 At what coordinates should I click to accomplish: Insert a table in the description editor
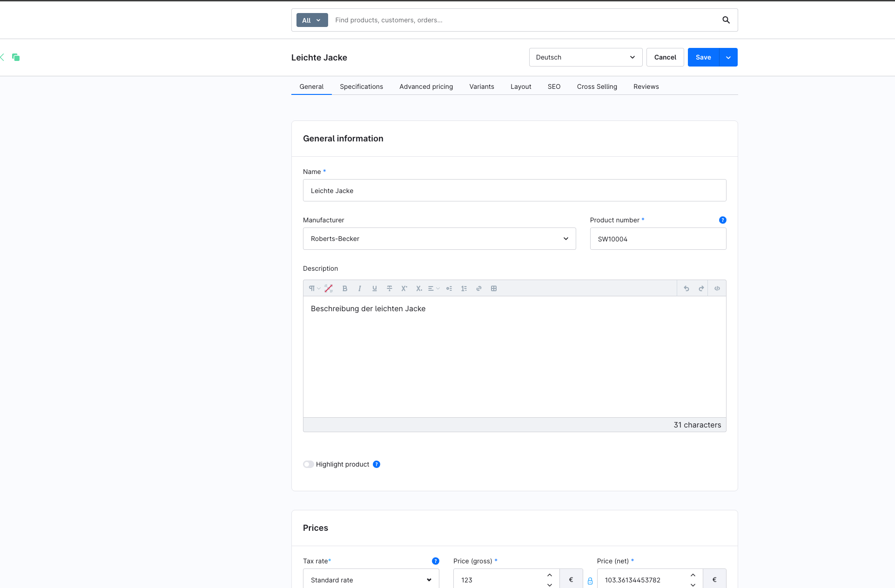click(493, 288)
